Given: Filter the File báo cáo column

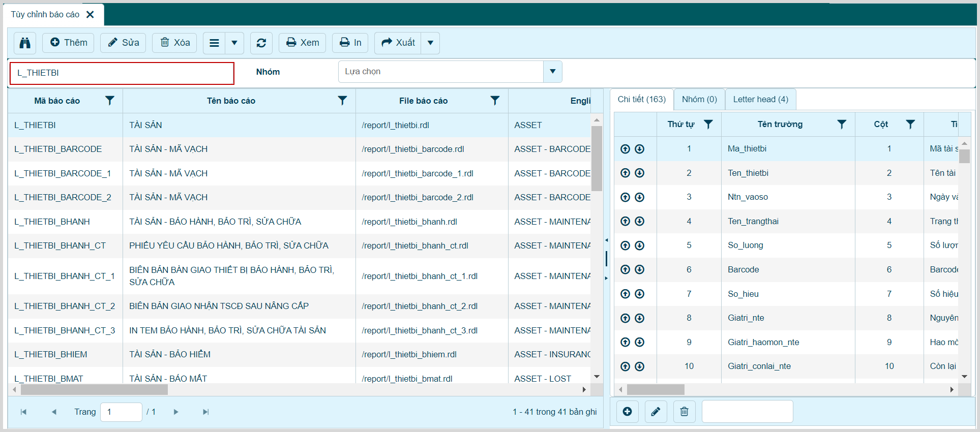Looking at the screenshot, I should [x=495, y=101].
